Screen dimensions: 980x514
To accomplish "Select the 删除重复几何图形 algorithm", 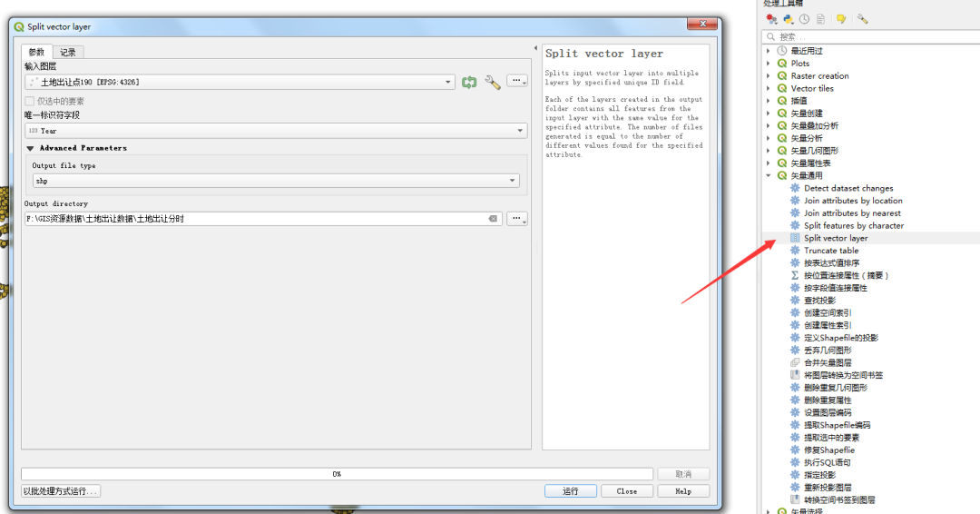I will pyautogui.click(x=835, y=388).
